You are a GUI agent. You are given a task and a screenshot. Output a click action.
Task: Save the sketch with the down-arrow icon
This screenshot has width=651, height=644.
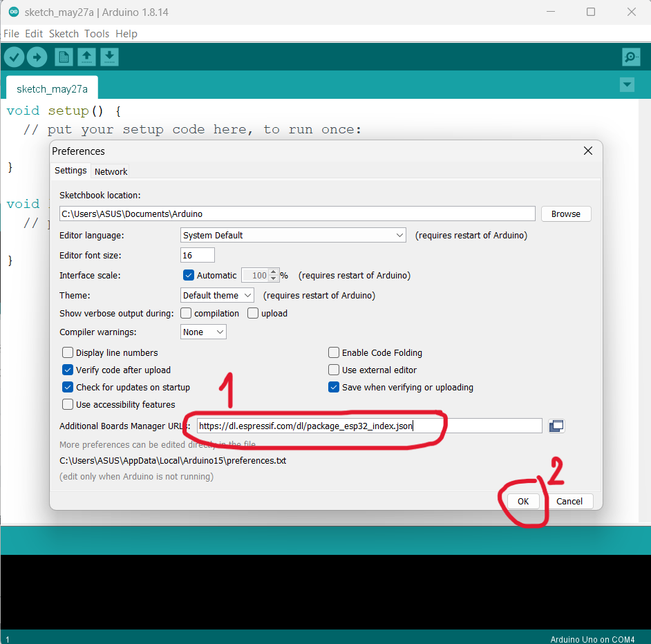[109, 57]
